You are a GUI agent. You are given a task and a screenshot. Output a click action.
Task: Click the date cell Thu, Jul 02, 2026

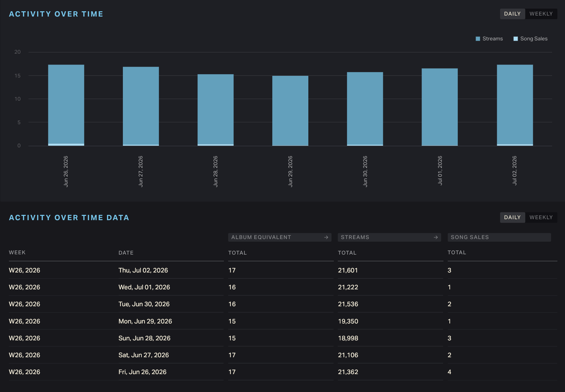click(x=143, y=270)
